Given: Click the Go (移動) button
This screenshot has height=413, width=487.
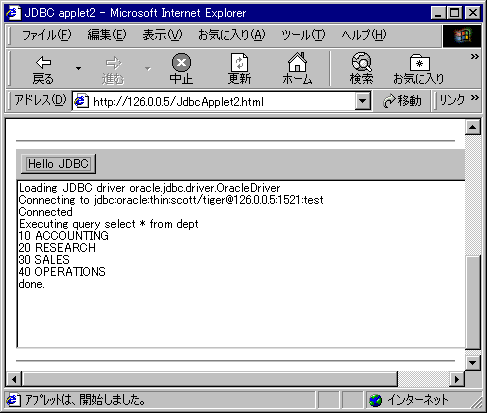Looking at the screenshot, I should [x=402, y=101].
